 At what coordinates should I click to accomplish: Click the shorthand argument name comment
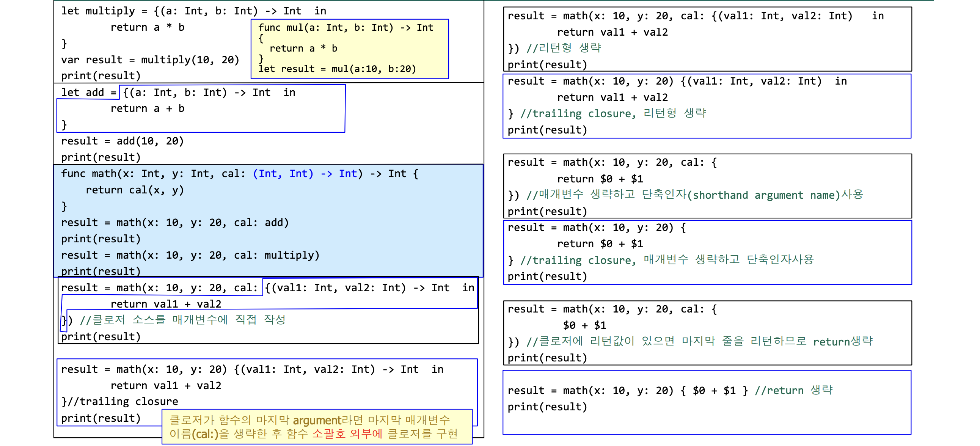click(694, 195)
